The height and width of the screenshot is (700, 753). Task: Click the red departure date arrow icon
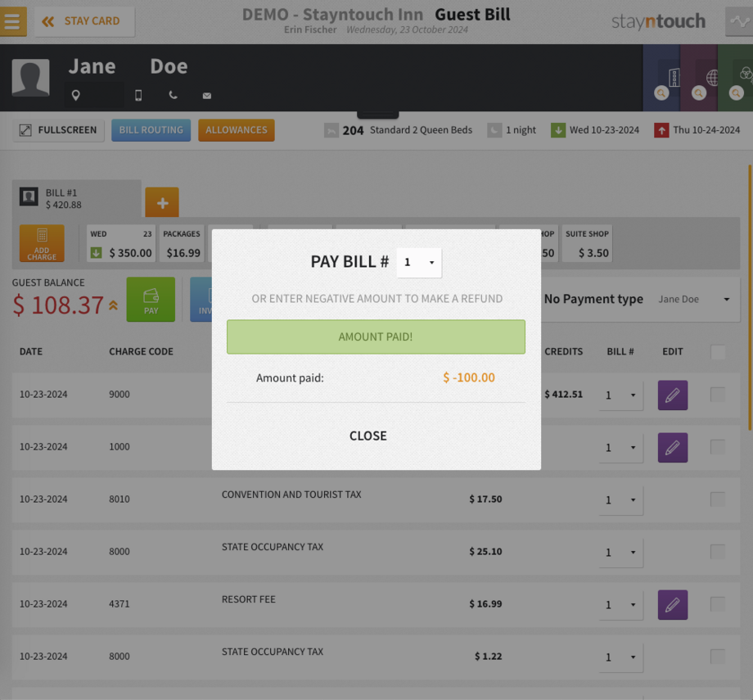661,130
